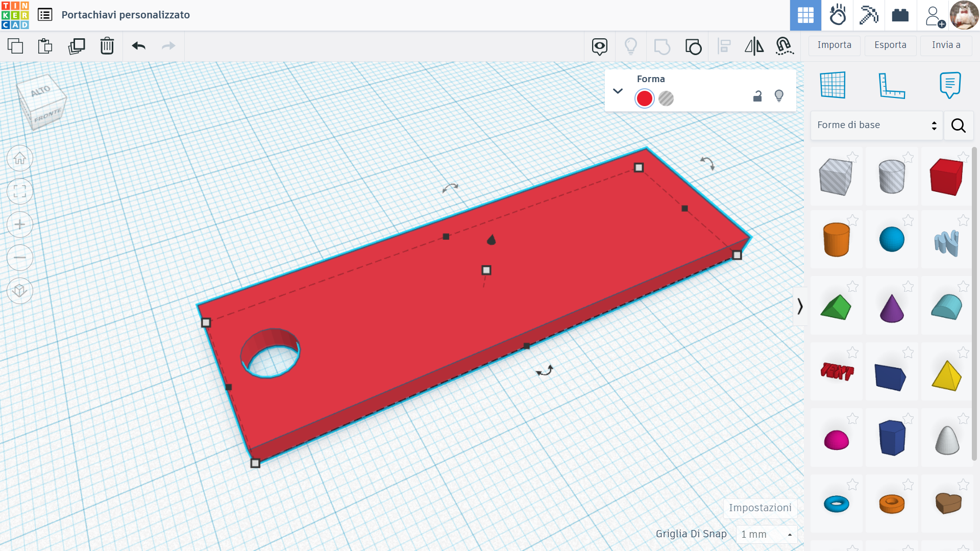Image resolution: width=980 pixels, height=551 pixels.
Task: Collapse the shapes panel chevron
Action: coord(800,306)
